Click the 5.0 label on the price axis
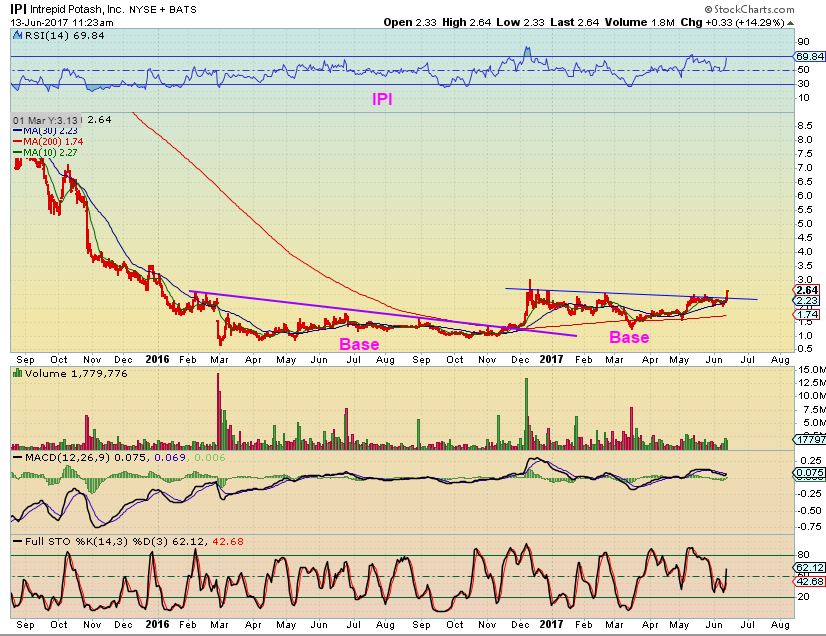The height and width of the screenshot is (636, 826). click(x=804, y=223)
